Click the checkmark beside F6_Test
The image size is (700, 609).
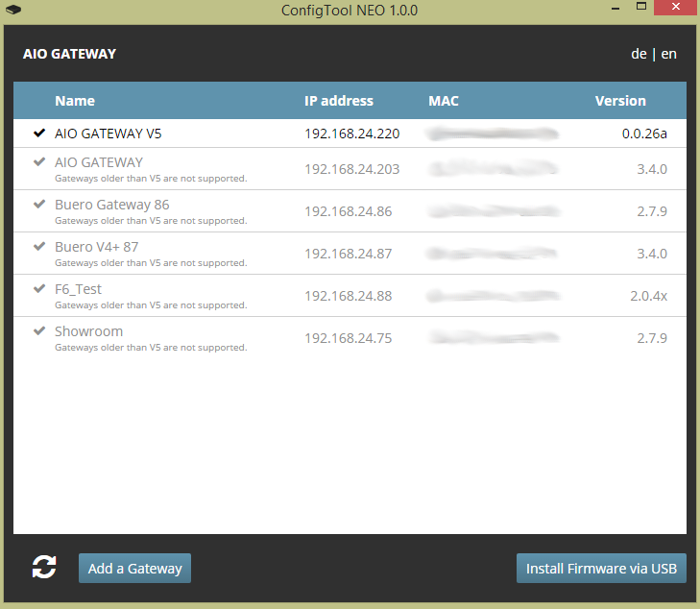[x=39, y=289]
